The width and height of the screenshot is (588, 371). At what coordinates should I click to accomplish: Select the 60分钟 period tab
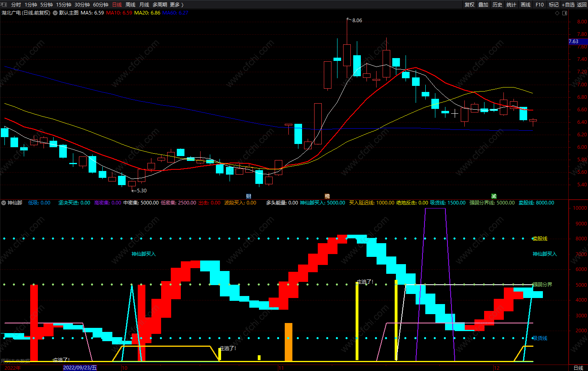point(101,4)
